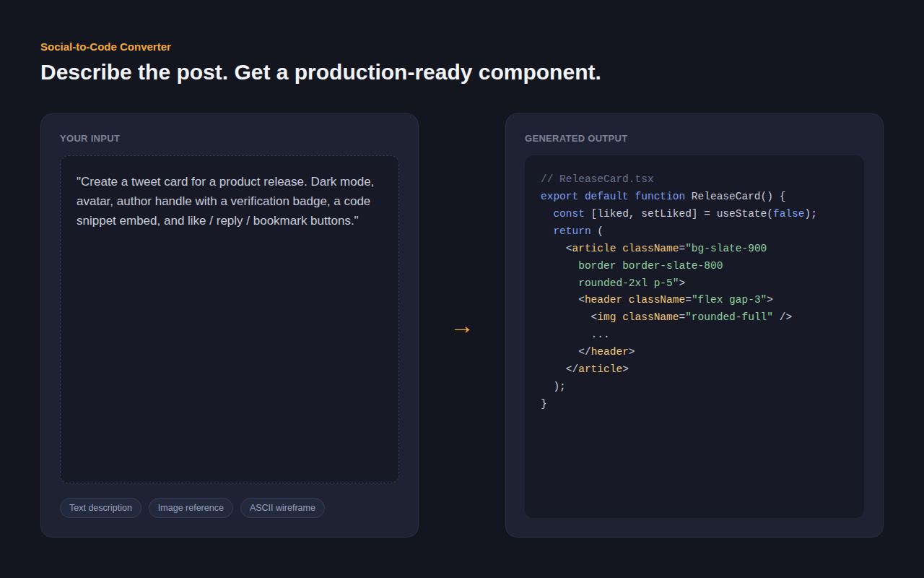The height and width of the screenshot is (578, 924).
Task: Click the generated code output block
Action: [x=694, y=337]
